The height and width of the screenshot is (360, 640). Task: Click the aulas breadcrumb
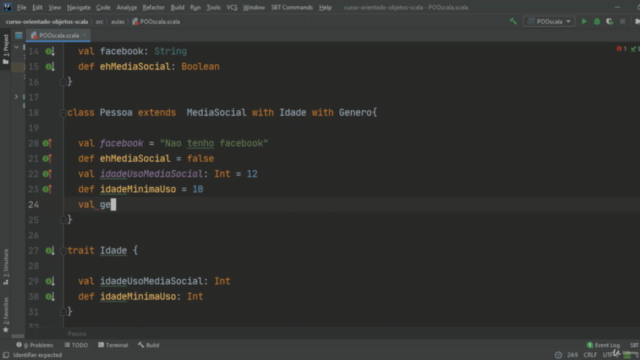(118, 22)
